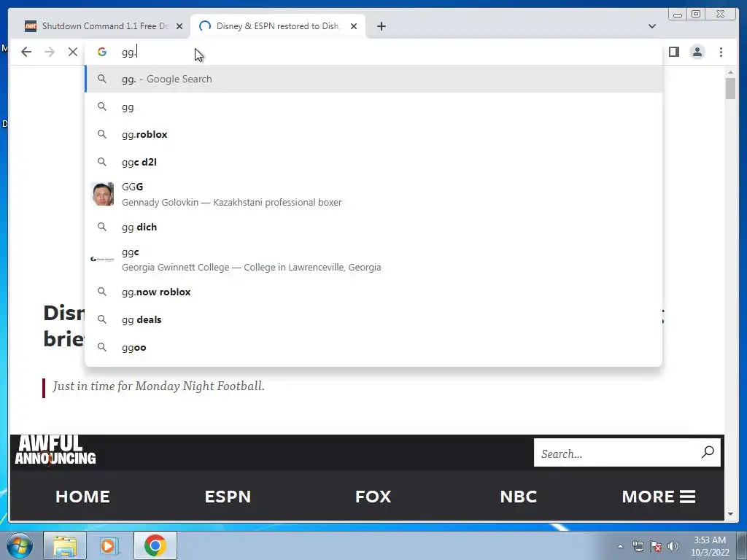Expand the MORE hamburger menu

tap(659, 497)
